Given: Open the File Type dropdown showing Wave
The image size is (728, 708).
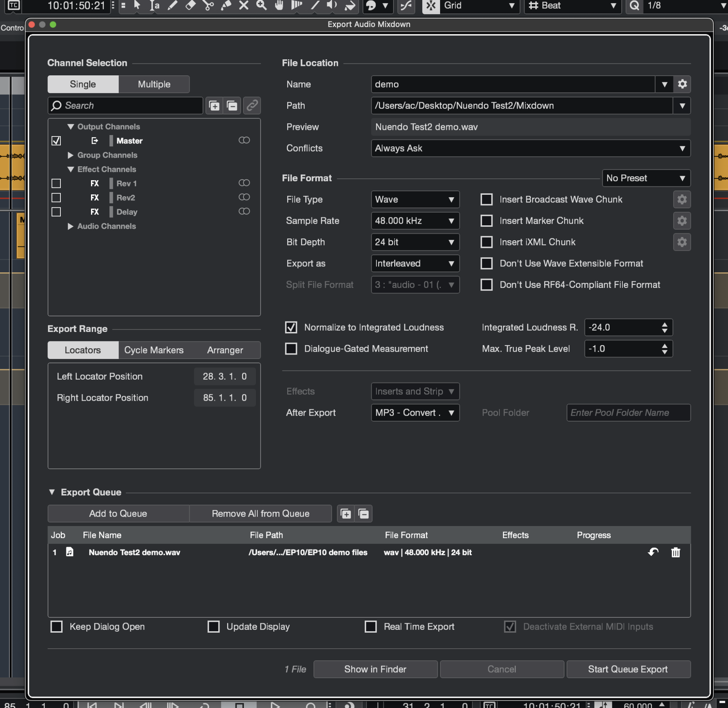Looking at the screenshot, I should 415,199.
